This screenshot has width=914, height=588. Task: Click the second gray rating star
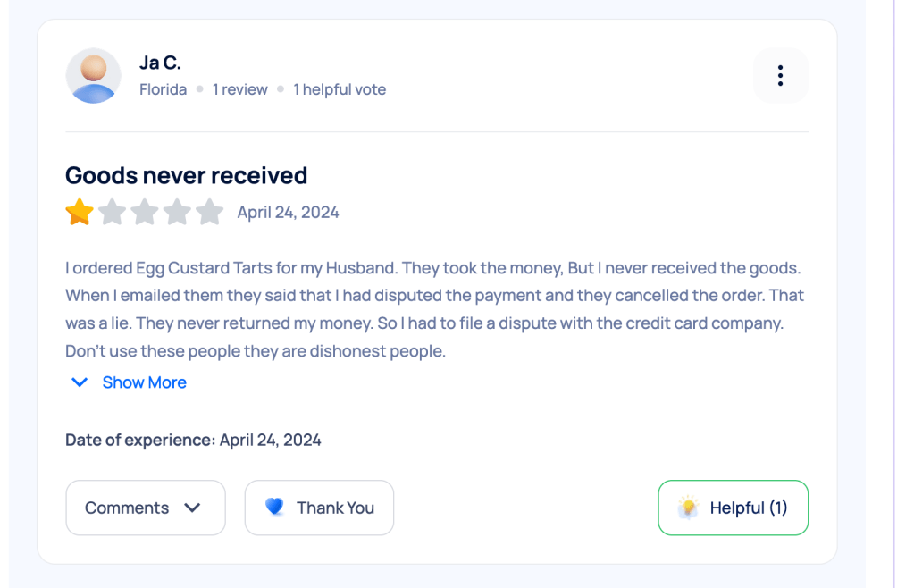113,213
